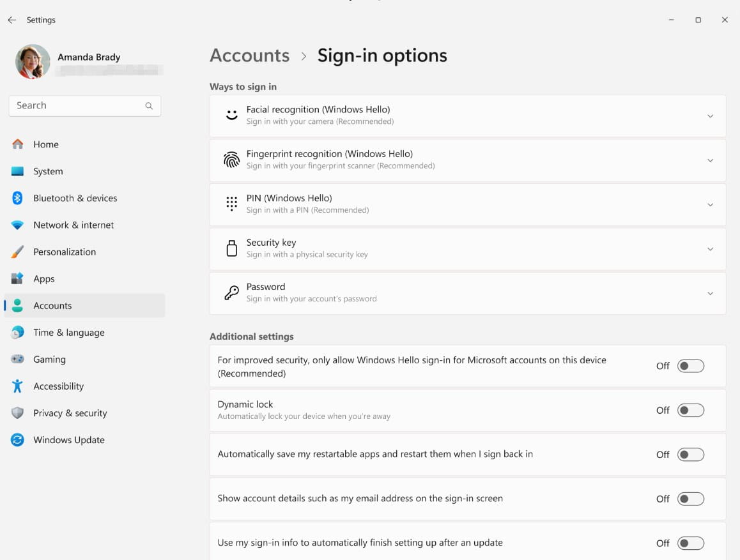Screen dimensions: 740x560
Task: Expand the Password option chevron
Action: (x=710, y=293)
